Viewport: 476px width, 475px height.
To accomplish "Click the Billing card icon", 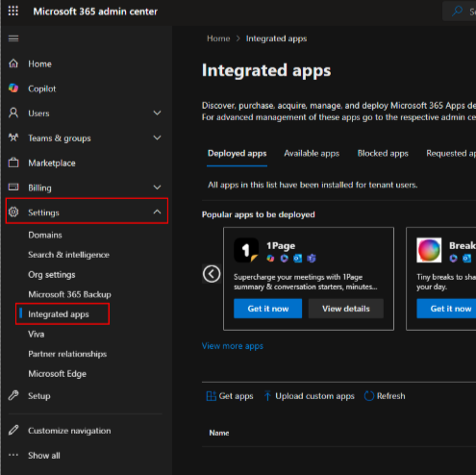I will (13, 187).
